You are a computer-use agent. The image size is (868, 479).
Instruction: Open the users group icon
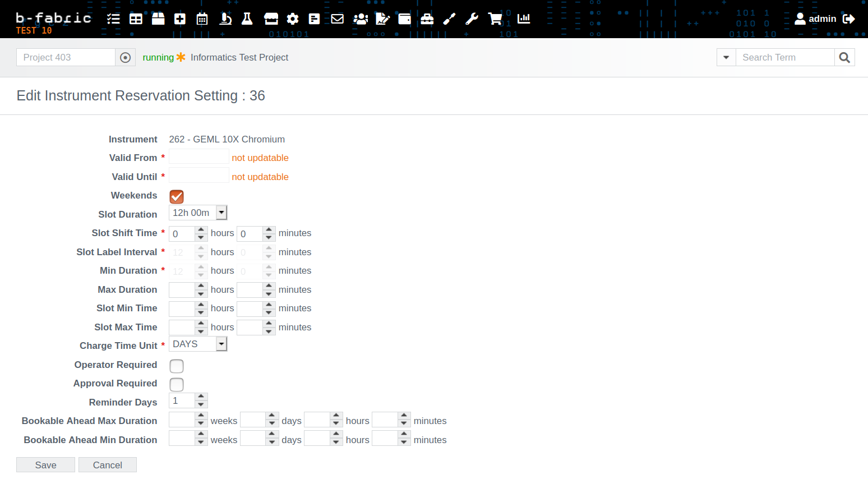click(361, 19)
